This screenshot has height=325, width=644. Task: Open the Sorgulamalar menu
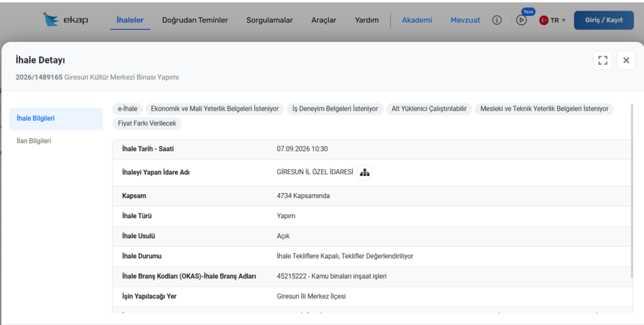269,19
